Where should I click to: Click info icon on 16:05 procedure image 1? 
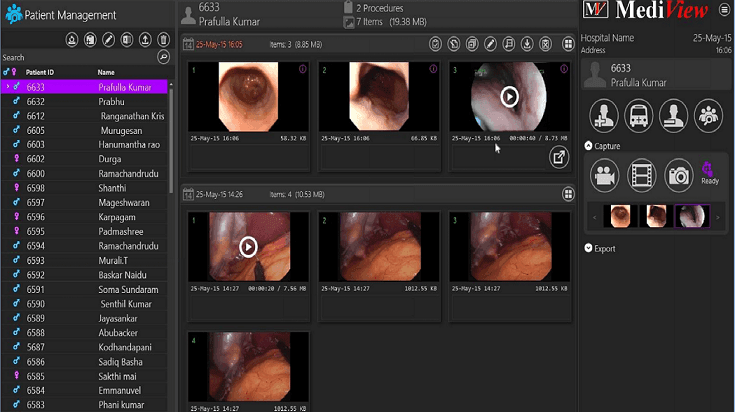point(303,69)
